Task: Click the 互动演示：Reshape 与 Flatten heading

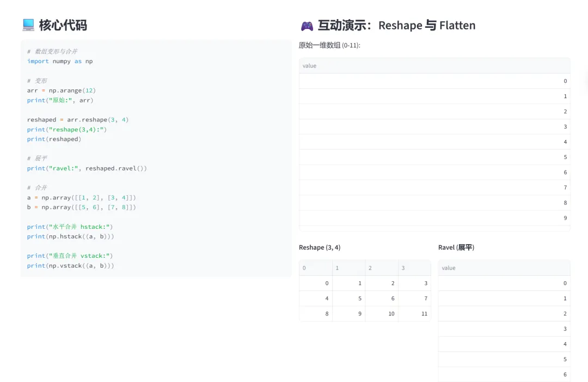Action: pyautogui.click(x=396, y=26)
